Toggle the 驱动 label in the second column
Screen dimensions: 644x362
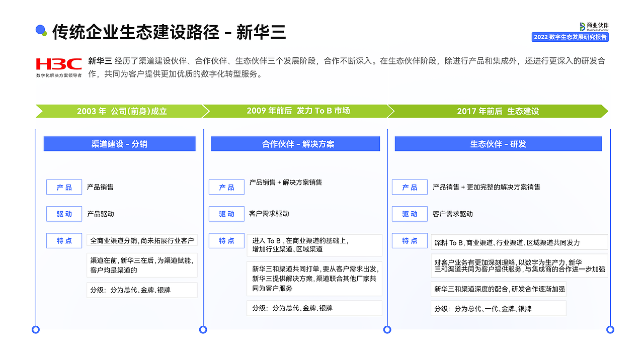tap(226, 214)
